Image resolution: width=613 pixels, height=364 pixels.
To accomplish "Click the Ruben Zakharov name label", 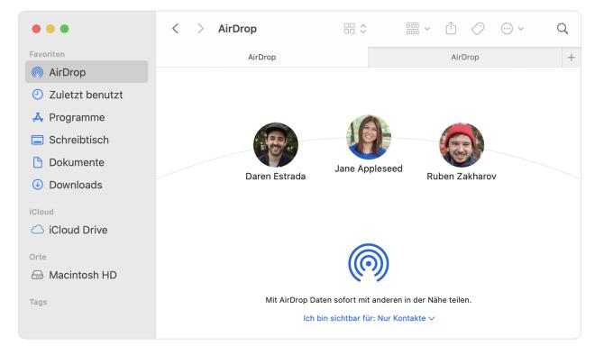I will click(462, 176).
